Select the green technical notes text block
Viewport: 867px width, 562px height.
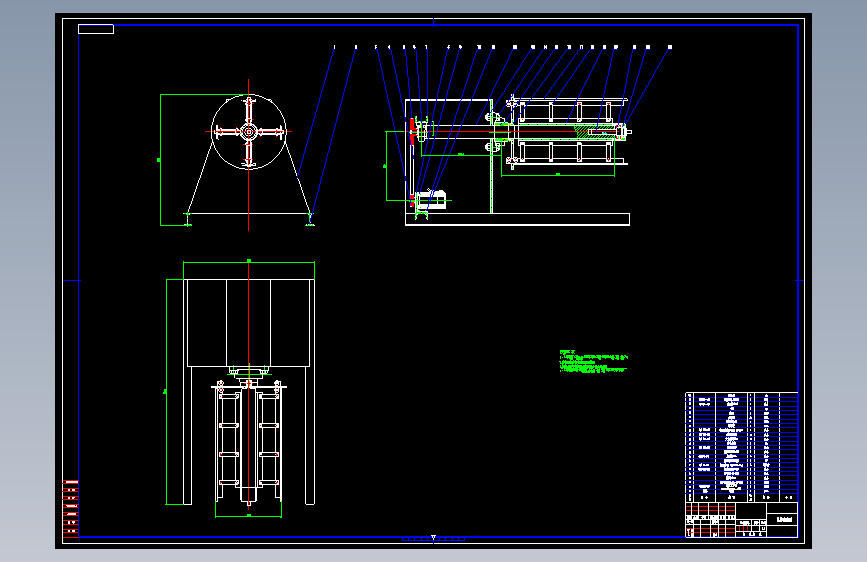(593, 361)
